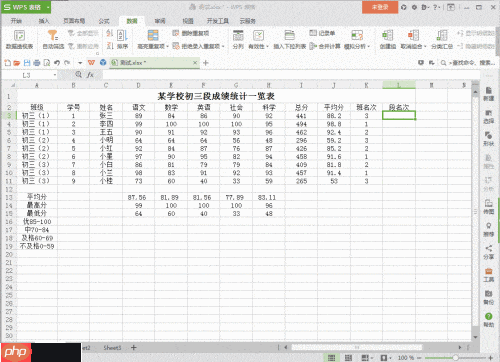Image resolution: width=500 pixels, height=362 pixels.
Task: Click the 分列 text-to-columns icon
Action: click(238, 35)
